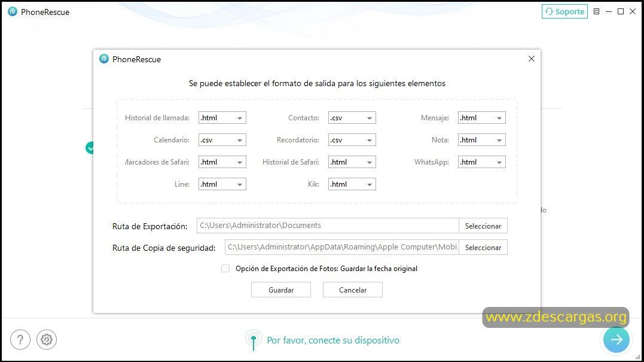Expand the Recordatorio format dropdown

(x=352, y=140)
